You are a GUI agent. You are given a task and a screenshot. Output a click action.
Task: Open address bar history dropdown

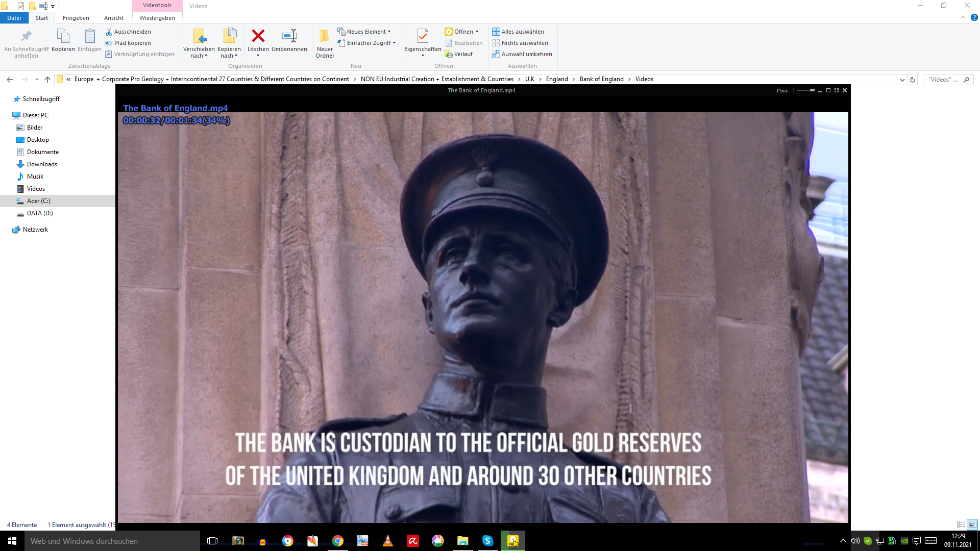pos(902,80)
